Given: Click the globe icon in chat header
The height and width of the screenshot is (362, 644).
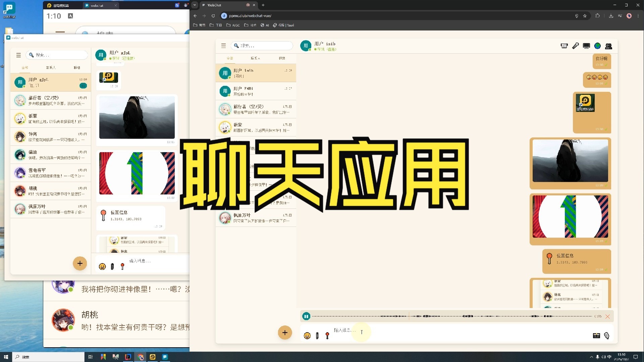Looking at the screenshot, I should tap(597, 46).
